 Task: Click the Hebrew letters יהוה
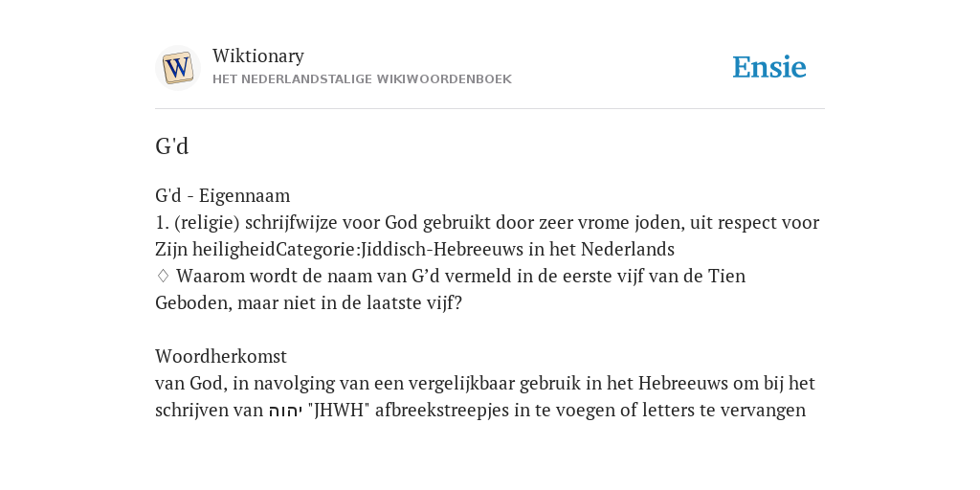(285, 411)
